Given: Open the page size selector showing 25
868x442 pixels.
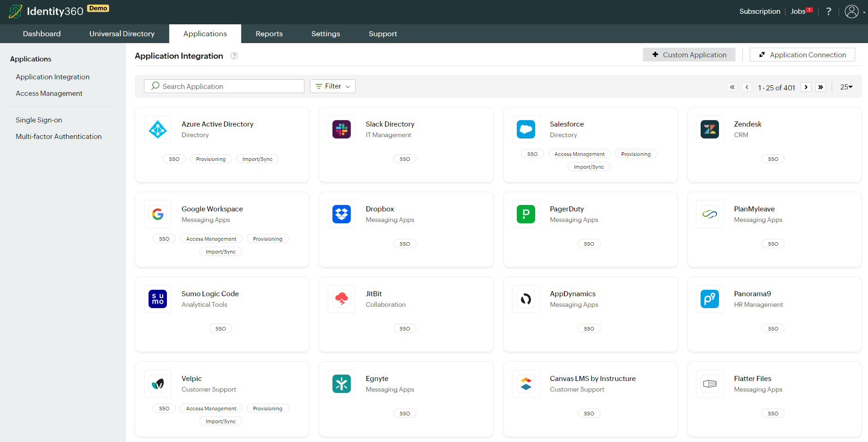Looking at the screenshot, I should (x=846, y=87).
